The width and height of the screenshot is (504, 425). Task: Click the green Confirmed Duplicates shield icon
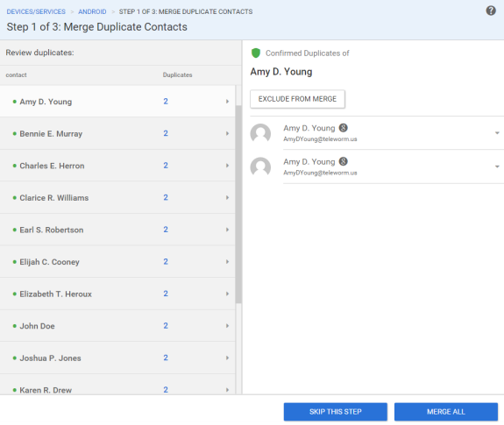tap(256, 53)
